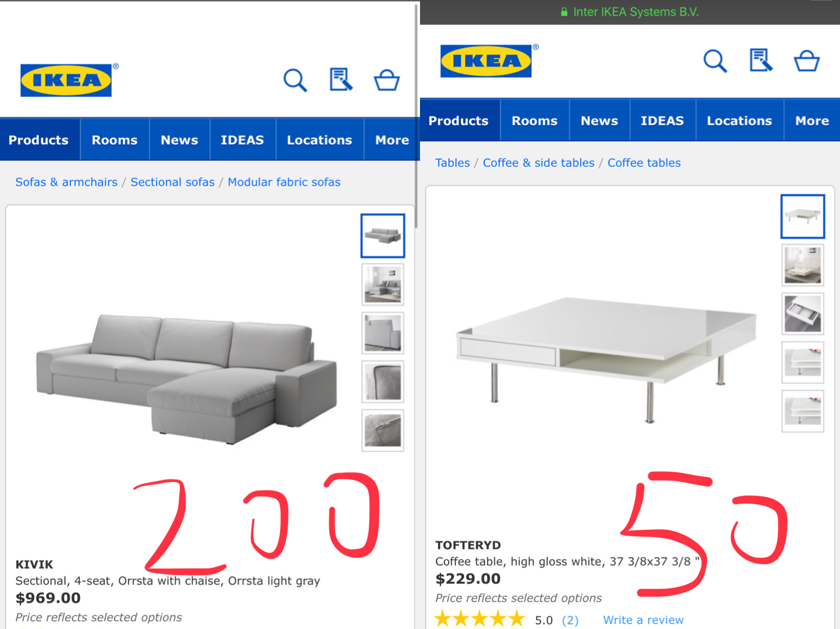
Task: Click the IKEA logo on the right page
Action: [486, 61]
